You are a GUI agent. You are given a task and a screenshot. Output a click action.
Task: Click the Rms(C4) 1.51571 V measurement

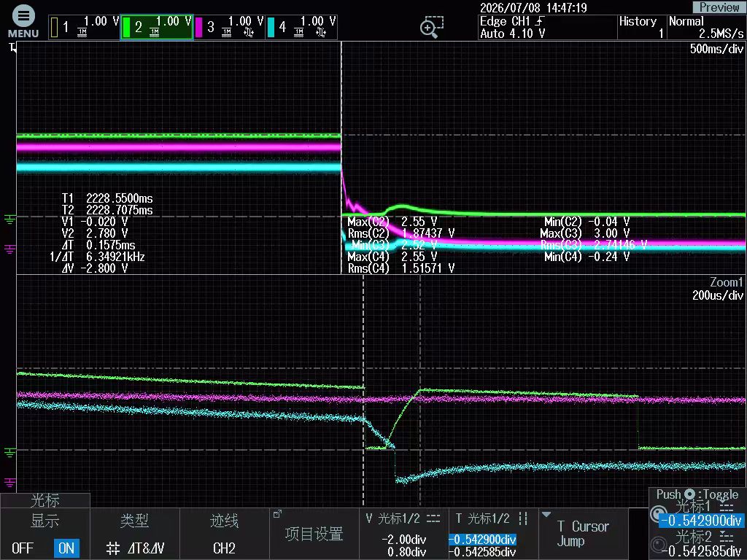400,268
